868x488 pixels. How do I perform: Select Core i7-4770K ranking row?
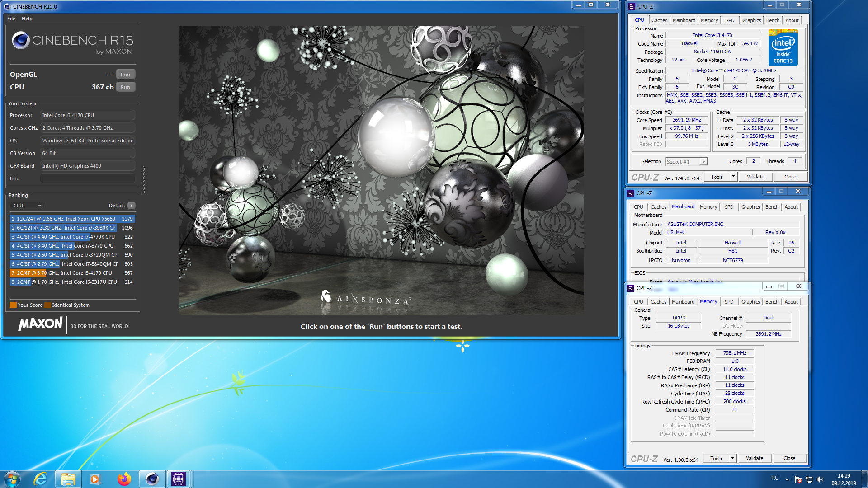pyautogui.click(x=72, y=237)
